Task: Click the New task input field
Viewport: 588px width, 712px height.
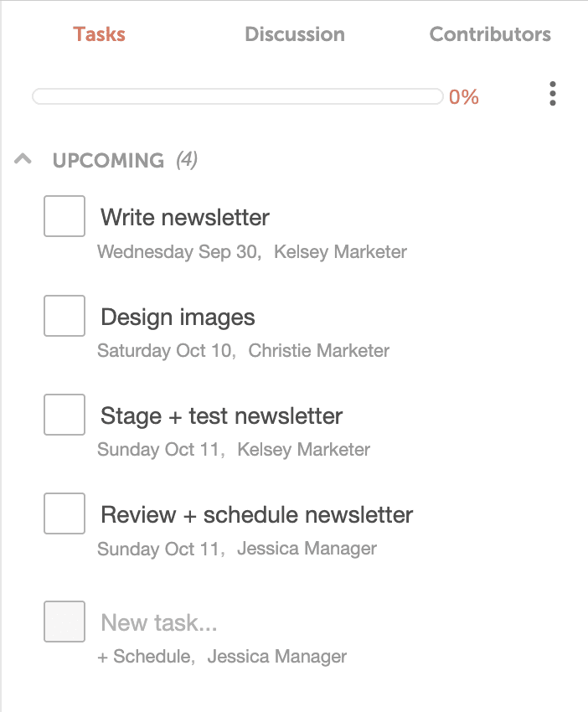Action: 159,622
